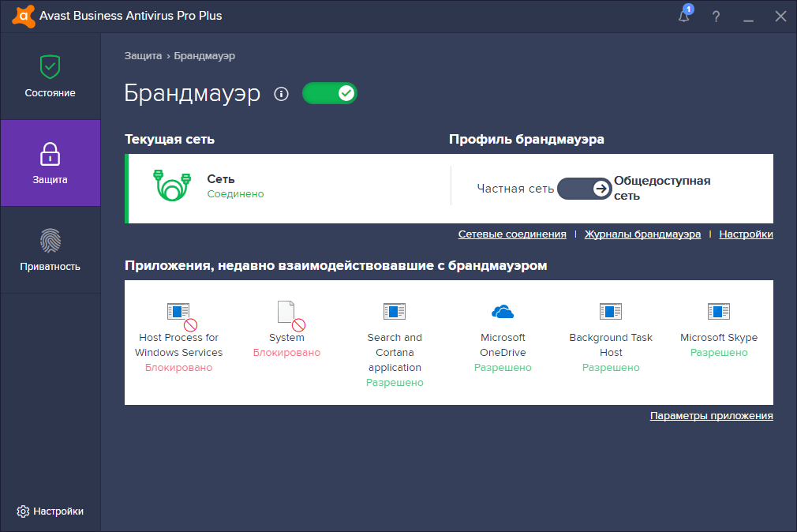Click the network cable icon
797x532 pixels.
tap(172, 185)
